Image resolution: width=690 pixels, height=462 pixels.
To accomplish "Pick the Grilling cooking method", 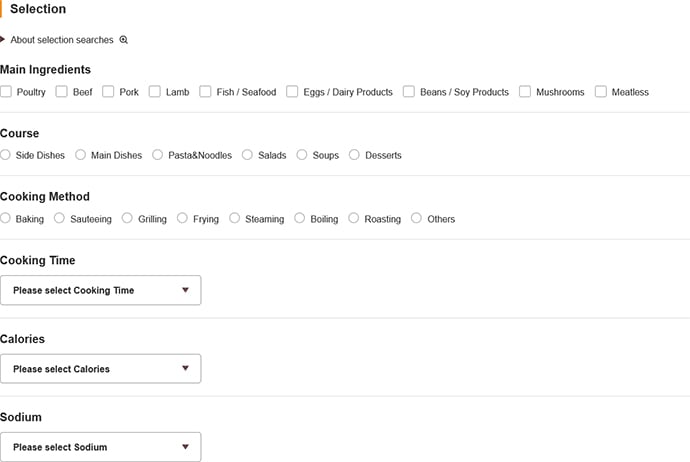I will (x=127, y=218).
